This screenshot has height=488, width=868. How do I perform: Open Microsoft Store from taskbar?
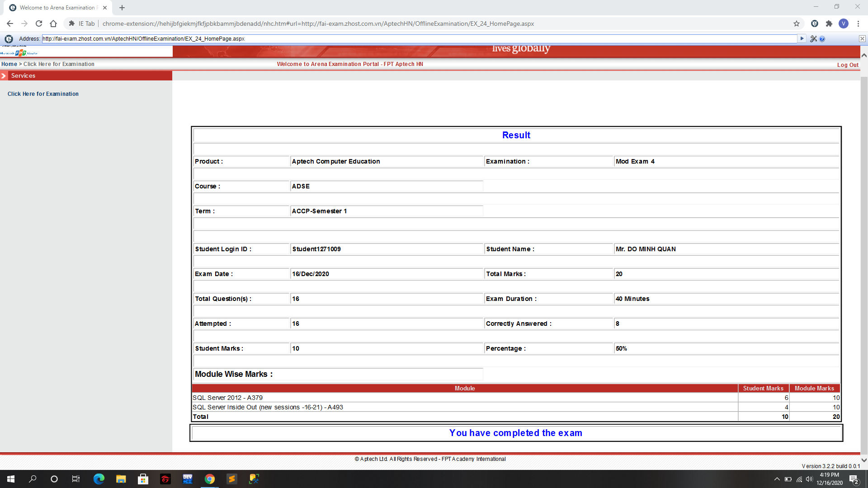pos(143,479)
